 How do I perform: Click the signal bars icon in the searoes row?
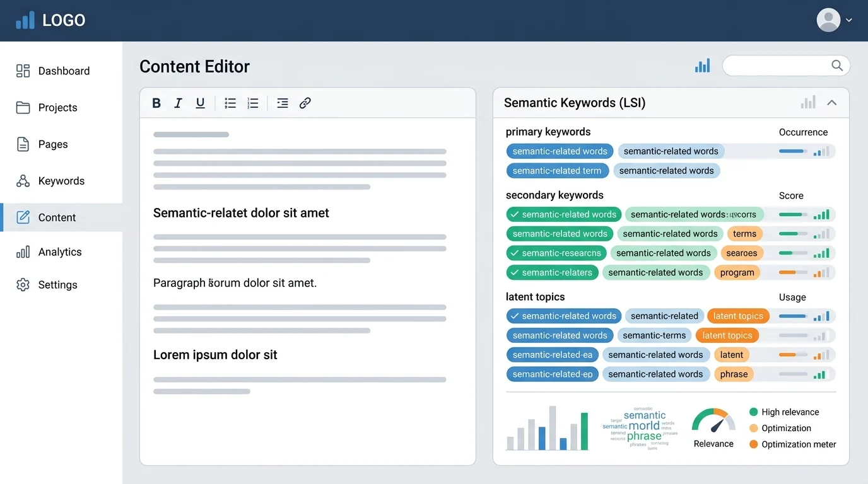tap(821, 253)
